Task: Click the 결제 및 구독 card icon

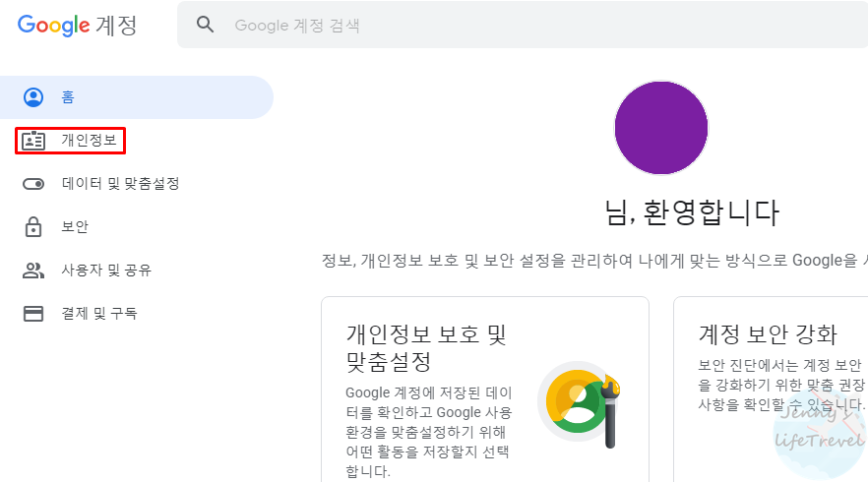Action: click(x=33, y=314)
